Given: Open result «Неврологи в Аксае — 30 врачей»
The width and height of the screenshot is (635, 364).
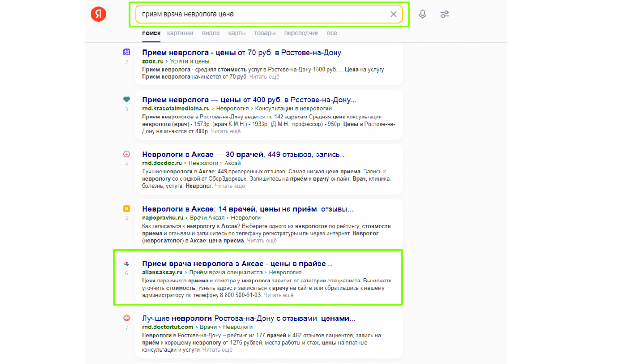Looking at the screenshot, I should pyautogui.click(x=244, y=155).
